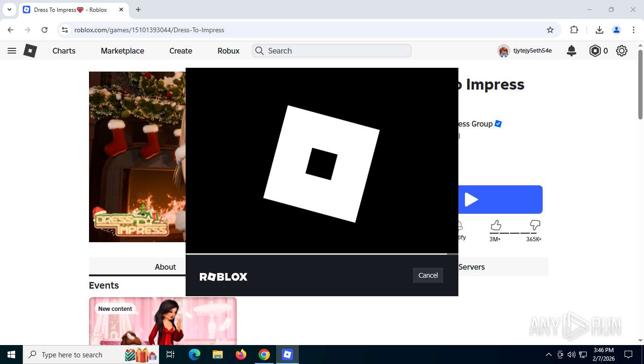Click the Dress To Impress game thumbnail

pyautogui.click(x=137, y=157)
